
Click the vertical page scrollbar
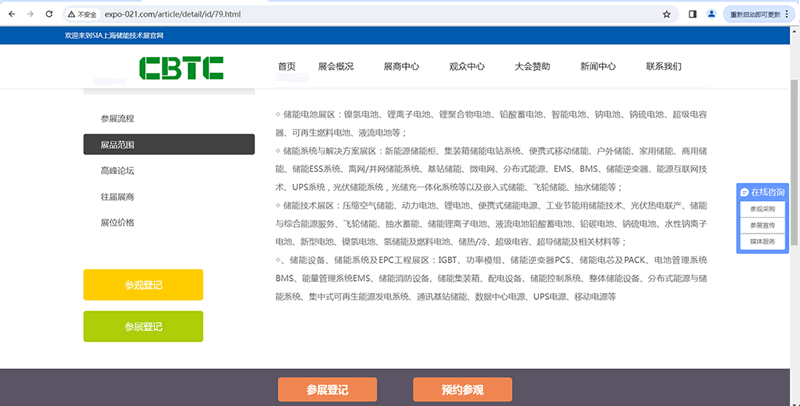tap(794, 150)
